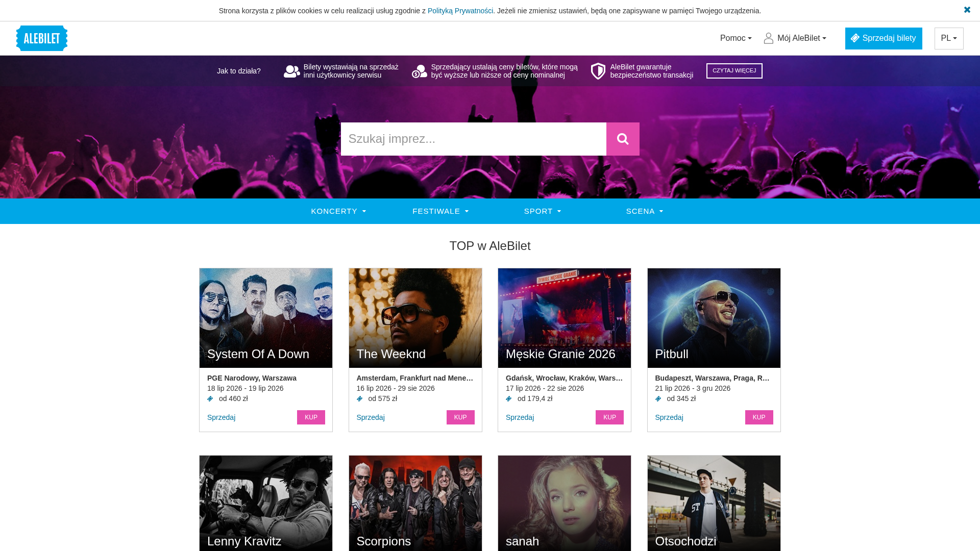
Task: Click the users icon beside 'Bilety wystawiają na sprzedaż'
Action: 292,71
